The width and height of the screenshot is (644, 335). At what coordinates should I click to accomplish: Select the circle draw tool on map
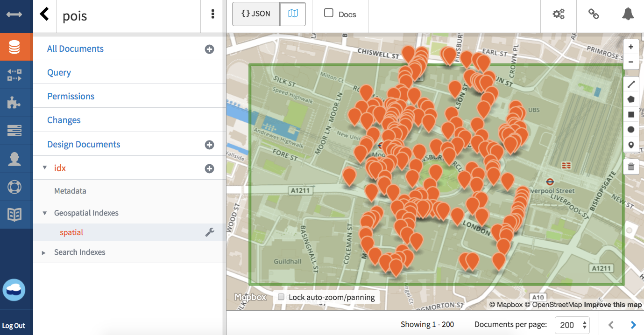pyautogui.click(x=631, y=130)
